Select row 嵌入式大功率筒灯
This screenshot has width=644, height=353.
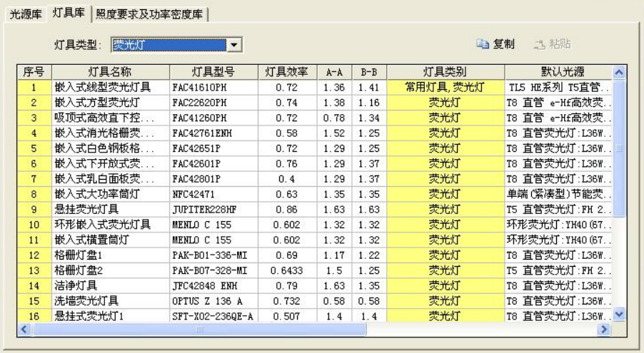(x=315, y=194)
